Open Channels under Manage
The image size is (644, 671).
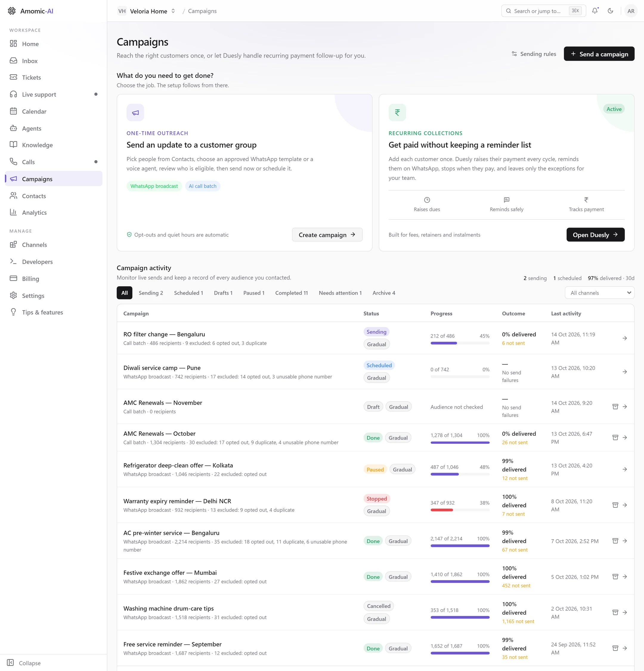pos(53,245)
